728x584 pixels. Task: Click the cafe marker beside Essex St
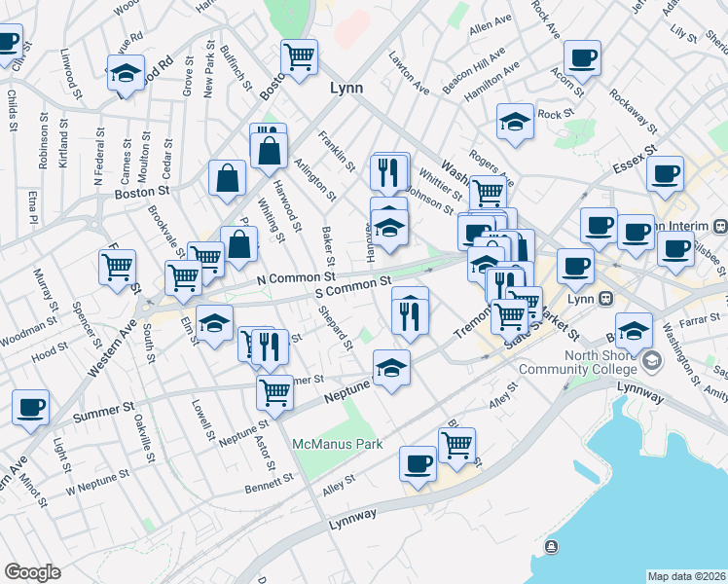[666, 176]
